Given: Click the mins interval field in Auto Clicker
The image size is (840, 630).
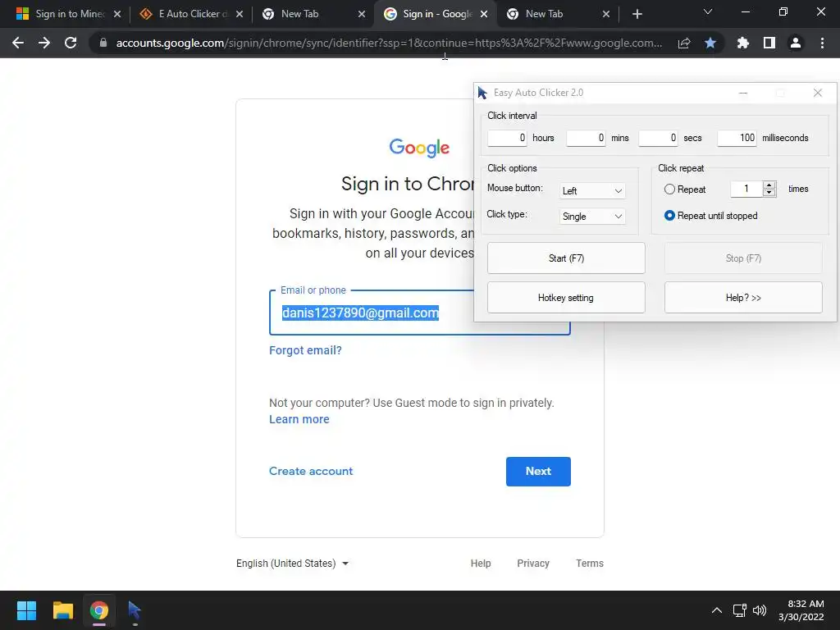Looking at the screenshot, I should tap(586, 138).
